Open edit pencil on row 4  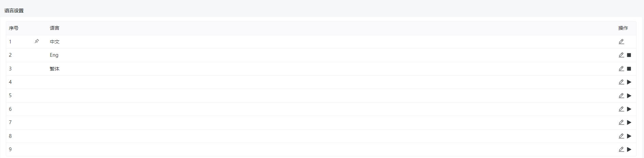pos(621,82)
